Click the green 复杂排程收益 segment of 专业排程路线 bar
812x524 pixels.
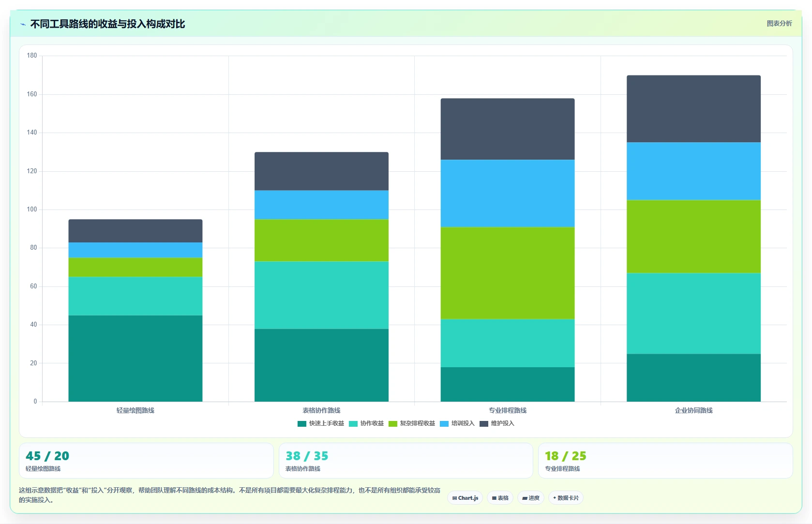508,273
